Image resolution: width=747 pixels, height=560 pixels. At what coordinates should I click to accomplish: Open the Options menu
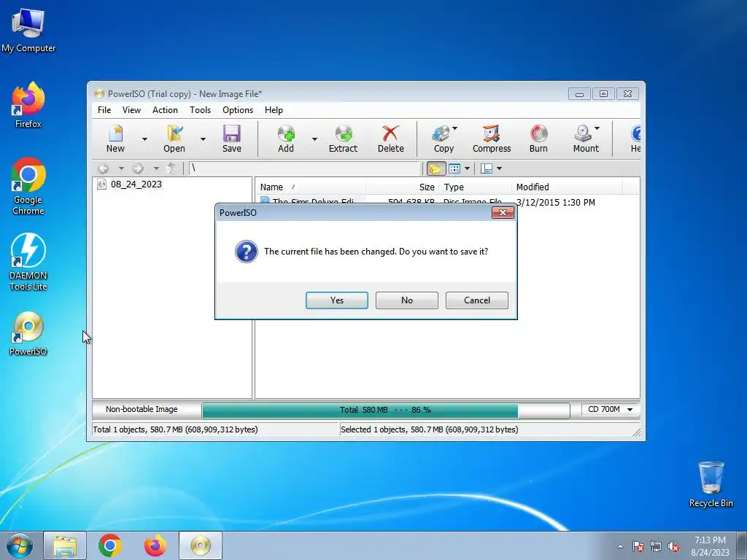pyautogui.click(x=238, y=110)
